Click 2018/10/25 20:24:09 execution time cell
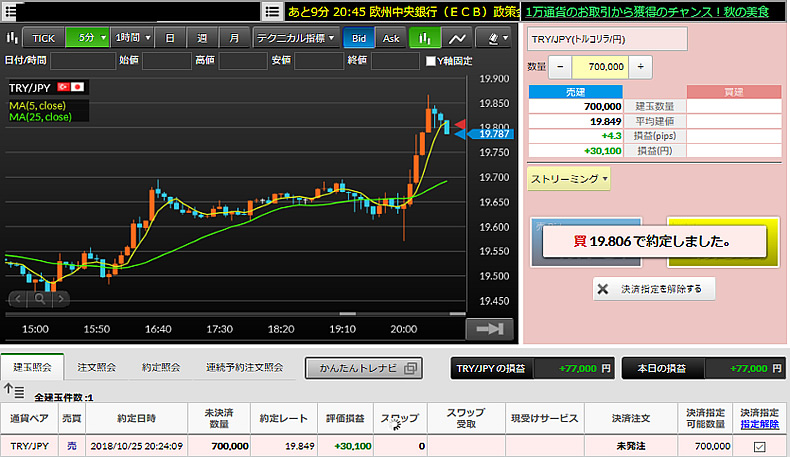Viewport: 790px width, 457px height. tap(137, 446)
